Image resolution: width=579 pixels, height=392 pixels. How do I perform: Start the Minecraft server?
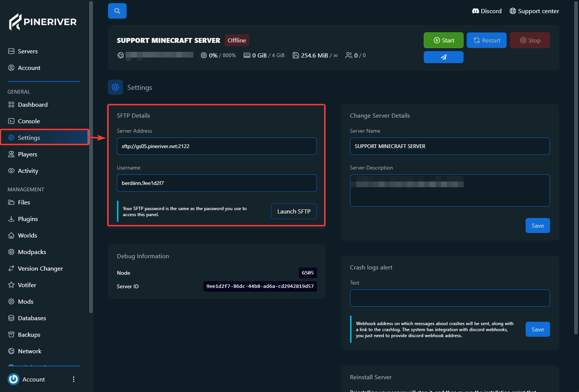click(444, 40)
